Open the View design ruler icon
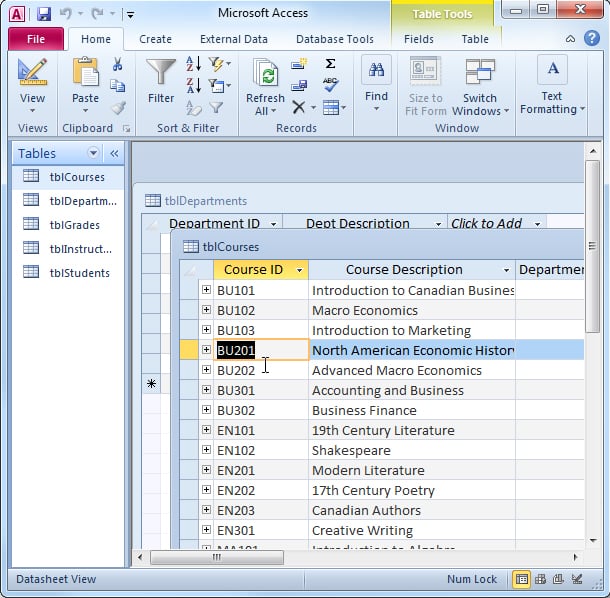610x598 pixels. [32, 72]
